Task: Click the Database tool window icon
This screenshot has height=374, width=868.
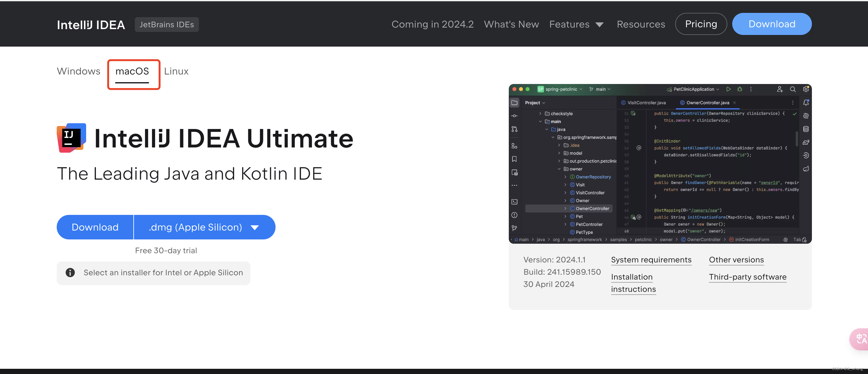Action: (x=806, y=129)
